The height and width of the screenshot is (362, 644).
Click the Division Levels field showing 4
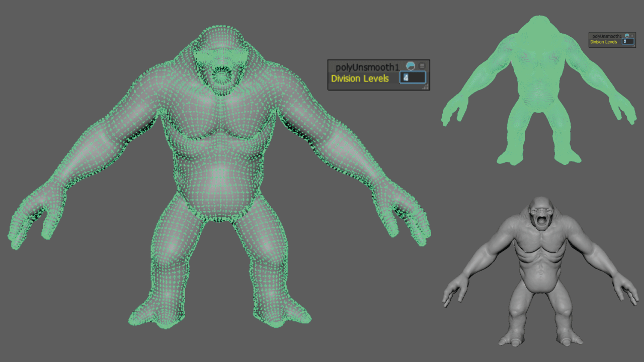coord(413,78)
